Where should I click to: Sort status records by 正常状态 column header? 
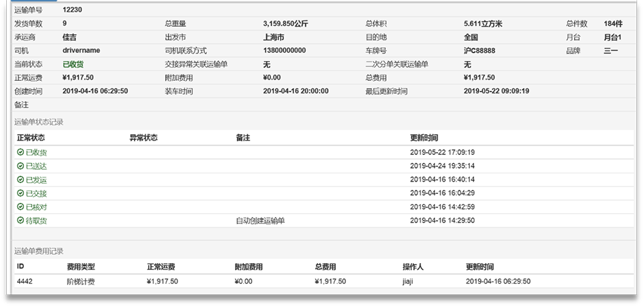(x=31, y=138)
